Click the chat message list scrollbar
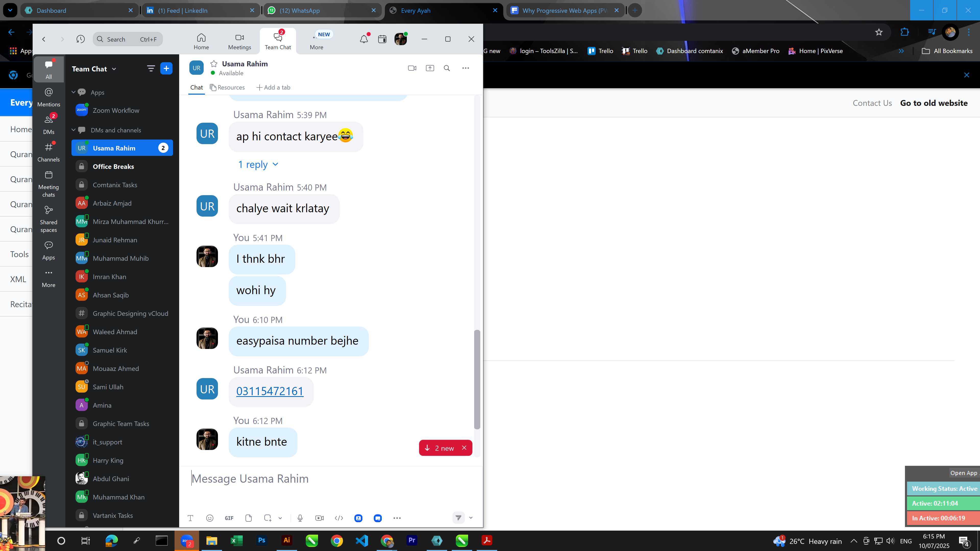 (477, 380)
